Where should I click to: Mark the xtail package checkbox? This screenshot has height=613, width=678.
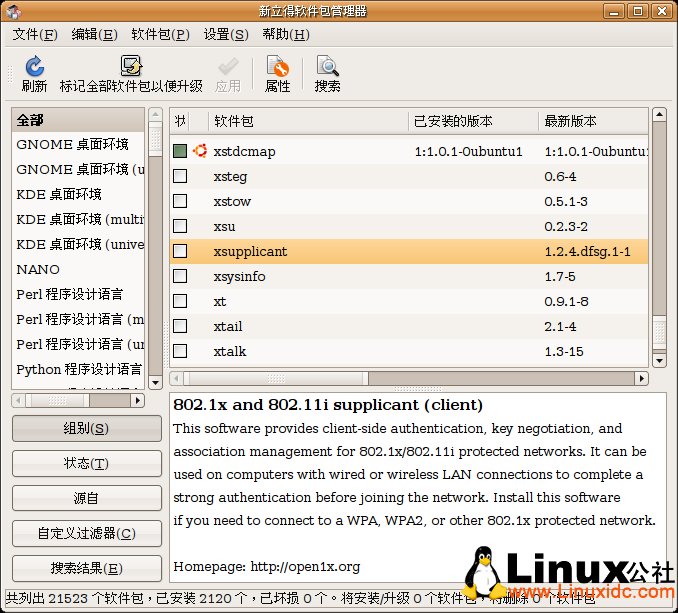pos(180,326)
